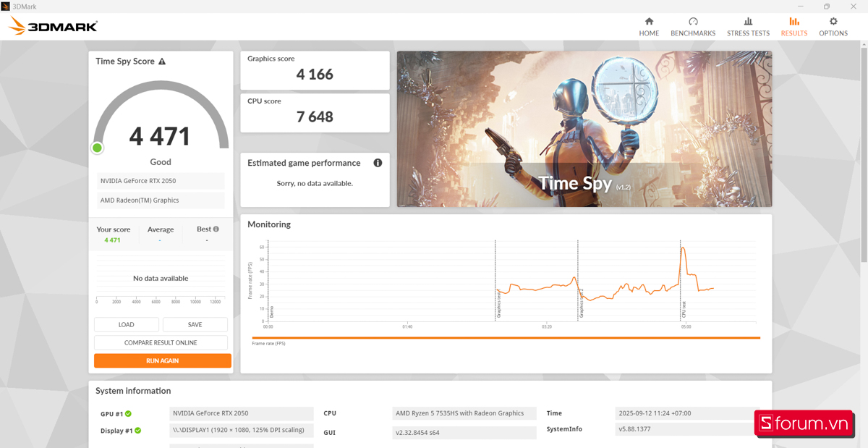Click the Good rating label
The height and width of the screenshot is (448, 868).
[161, 162]
